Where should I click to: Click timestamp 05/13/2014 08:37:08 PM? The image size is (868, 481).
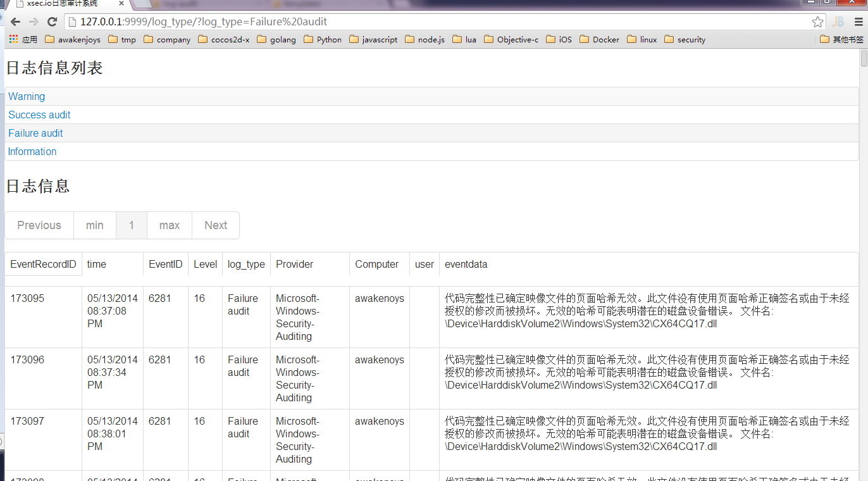point(113,311)
